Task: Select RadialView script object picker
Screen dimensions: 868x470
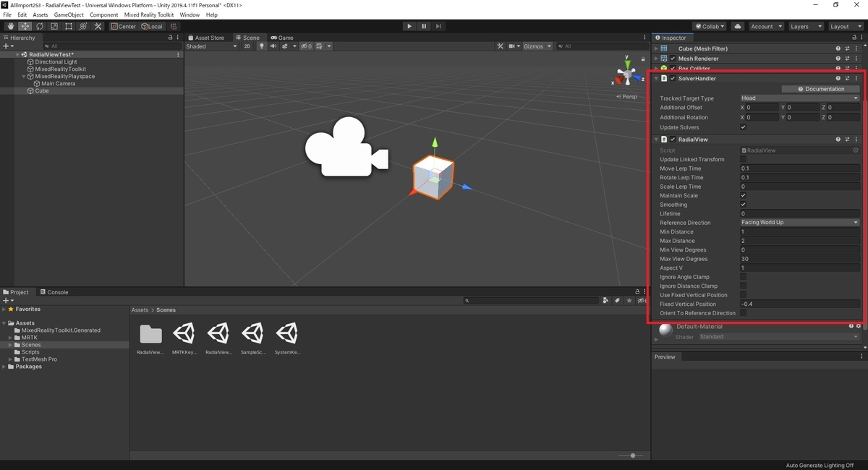Action: pos(856,150)
